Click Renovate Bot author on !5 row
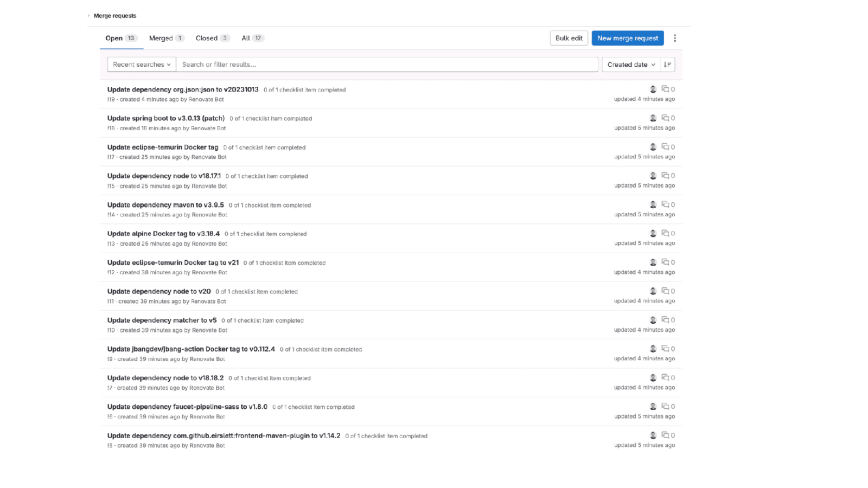Viewport: 868px width, 488px height. coord(207,446)
